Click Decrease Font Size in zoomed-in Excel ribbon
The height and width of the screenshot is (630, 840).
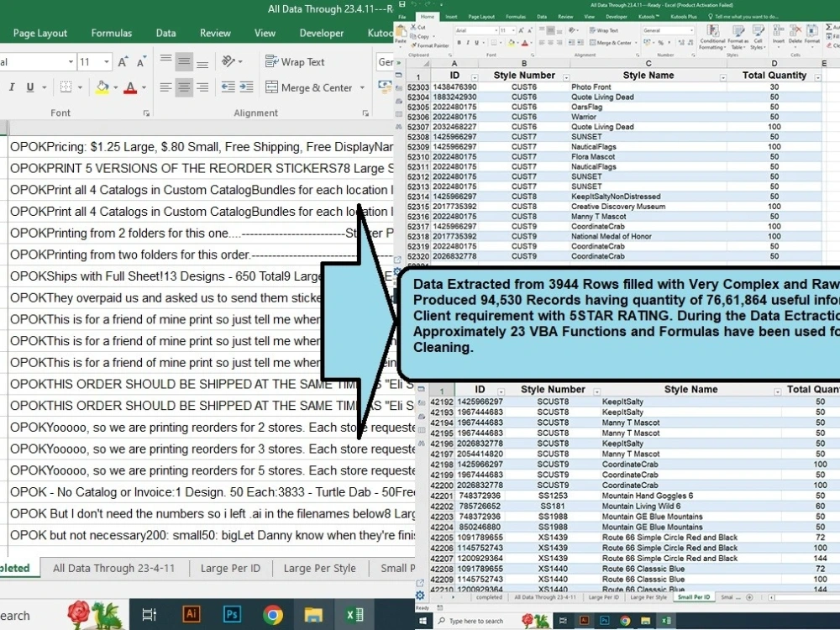141,62
